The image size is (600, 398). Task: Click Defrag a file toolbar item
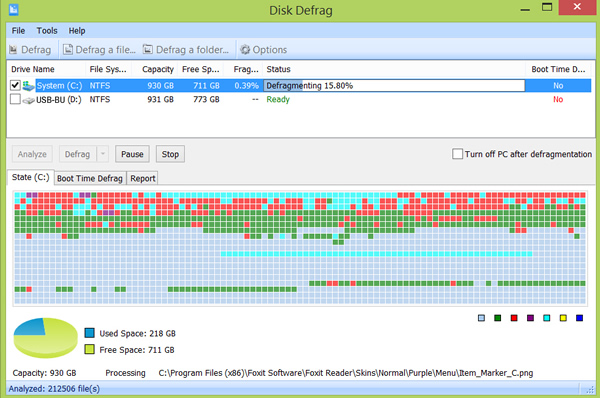point(99,50)
